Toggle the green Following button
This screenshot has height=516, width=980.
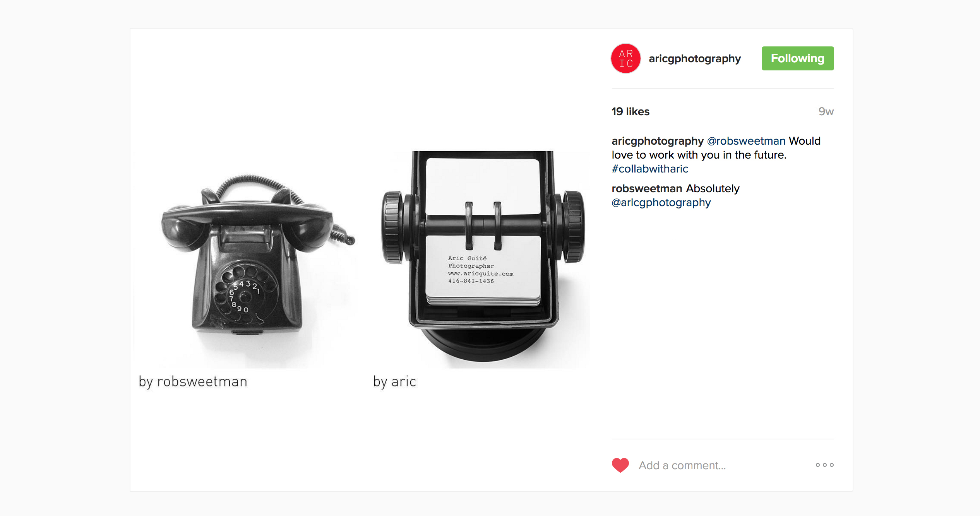click(798, 58)
